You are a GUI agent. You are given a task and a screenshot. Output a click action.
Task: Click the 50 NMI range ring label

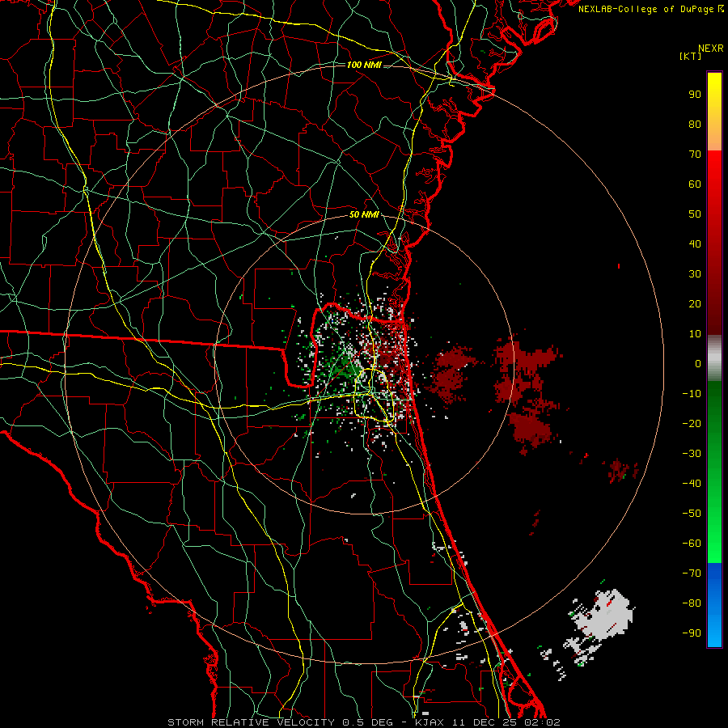[364, 214]
